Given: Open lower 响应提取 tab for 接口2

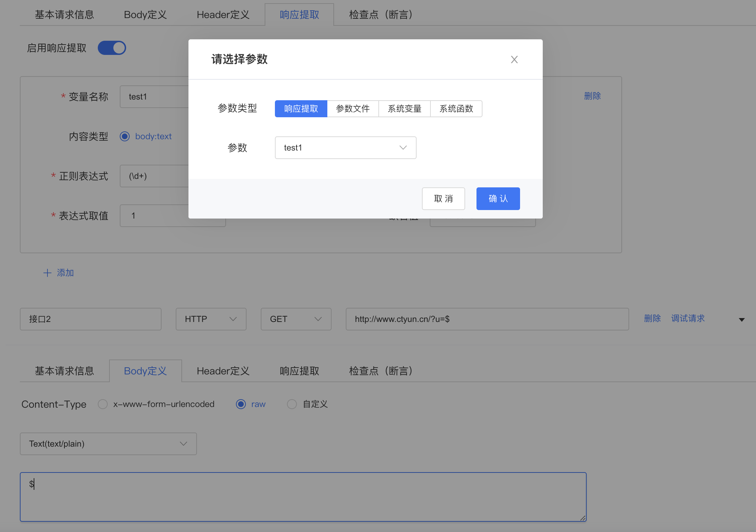Looking at the screenshot, I should point(299,371).
